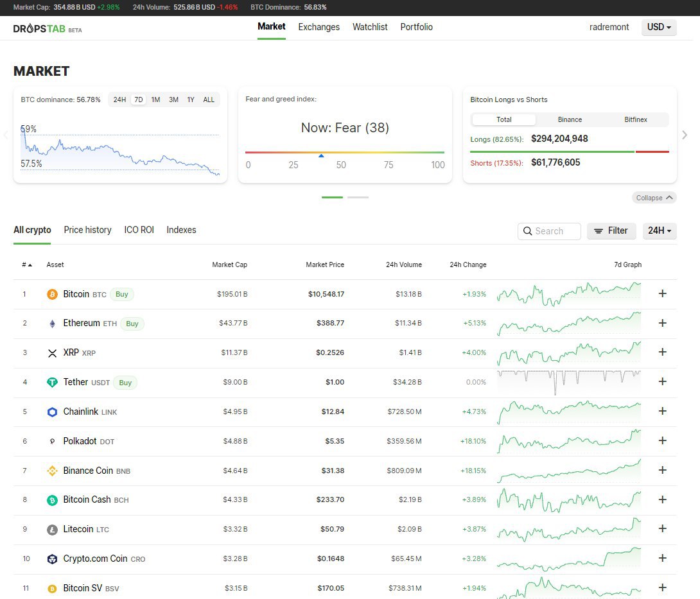The height and width of the screenshot is (599, 700).
Task: Select the 3M dominance range
Action: (x=173, y=100)
